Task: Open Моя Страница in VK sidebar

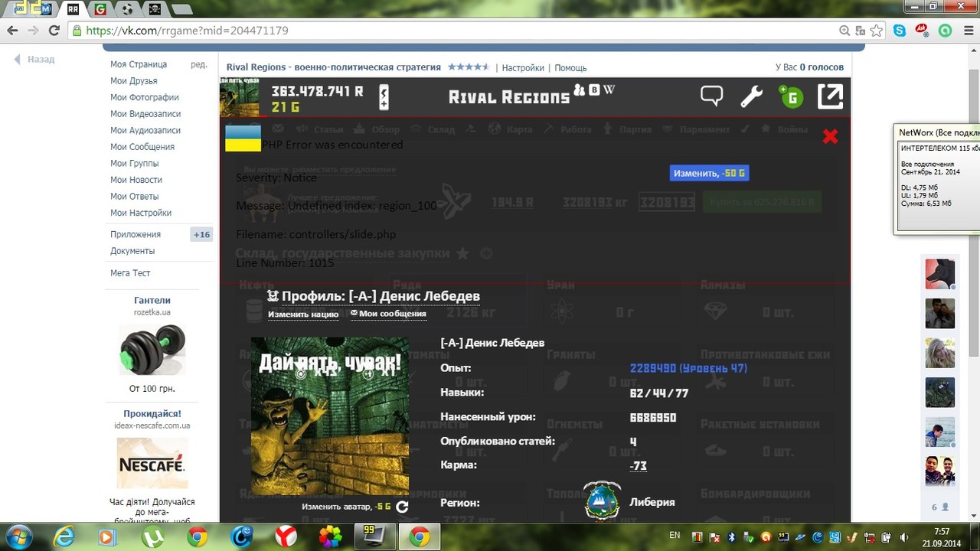Action: (x=139, y=64)
